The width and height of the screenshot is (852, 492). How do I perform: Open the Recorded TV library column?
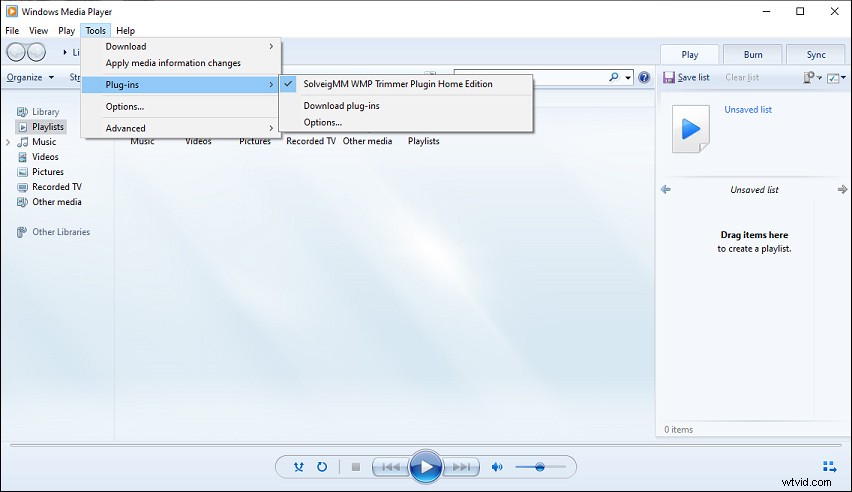[x=311, y=141]
